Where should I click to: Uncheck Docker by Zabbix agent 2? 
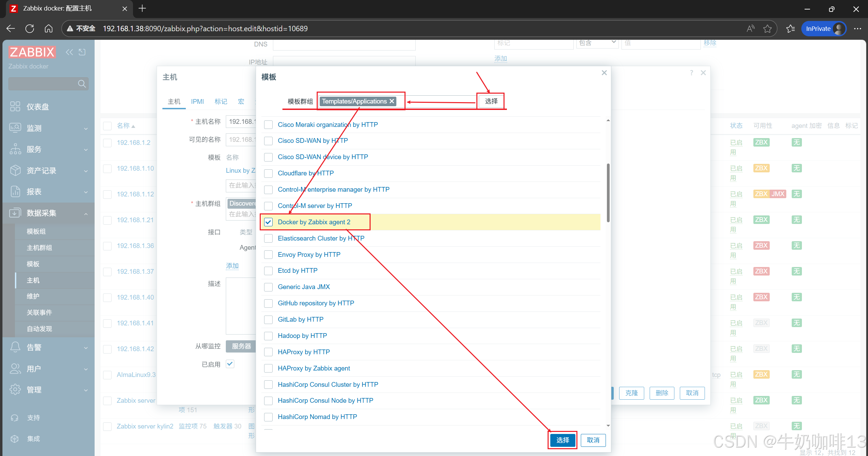tap(268, 222)
